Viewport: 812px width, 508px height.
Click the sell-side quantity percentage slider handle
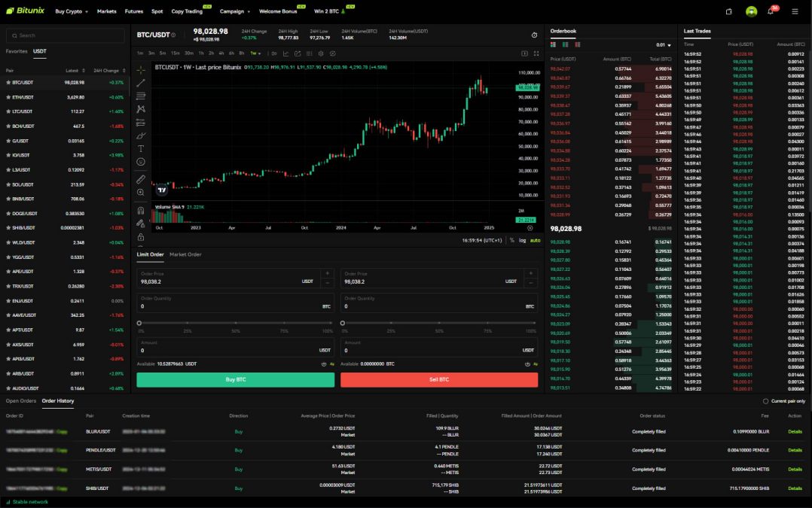coord(342,323)
